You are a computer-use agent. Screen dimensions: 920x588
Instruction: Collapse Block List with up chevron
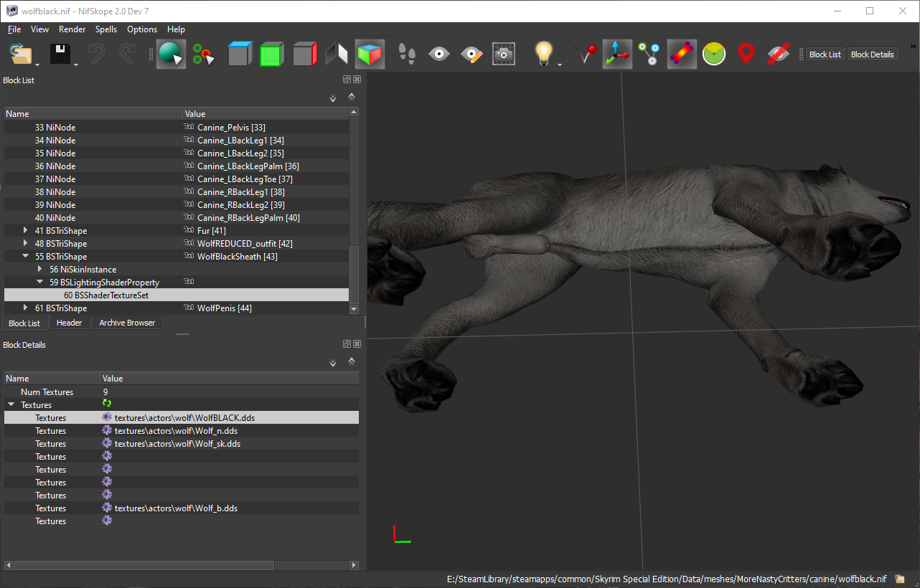[352, 96]
